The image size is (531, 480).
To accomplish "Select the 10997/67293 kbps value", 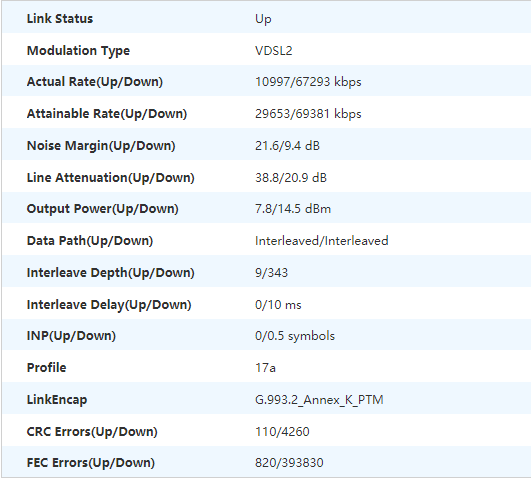I will click(x=308, y=82).
